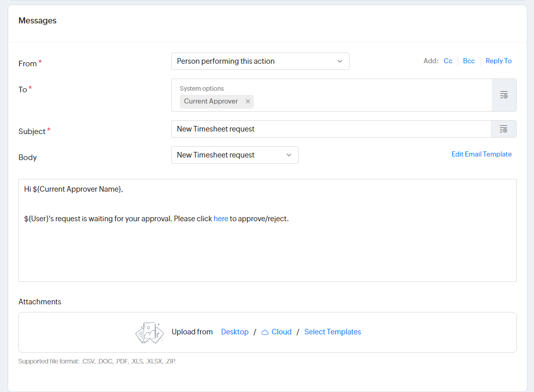This screenshot has height=392, width=534.
Task: Remove the Current Approver recipient tag
Action: point(248,101)
